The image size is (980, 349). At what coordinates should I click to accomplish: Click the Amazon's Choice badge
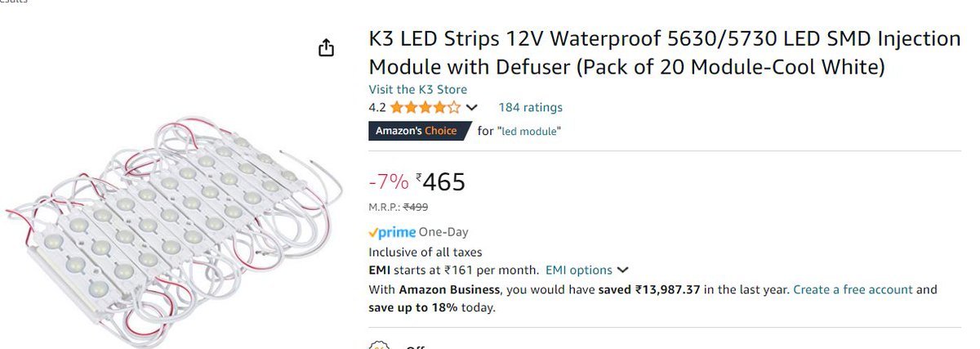click(x=416, y=131)
